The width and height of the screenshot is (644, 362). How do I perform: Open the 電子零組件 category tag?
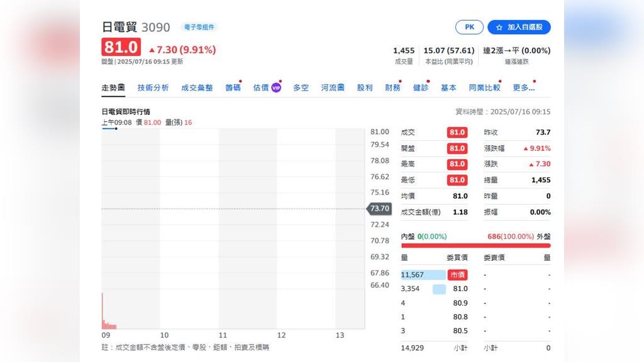coord(199,27)
